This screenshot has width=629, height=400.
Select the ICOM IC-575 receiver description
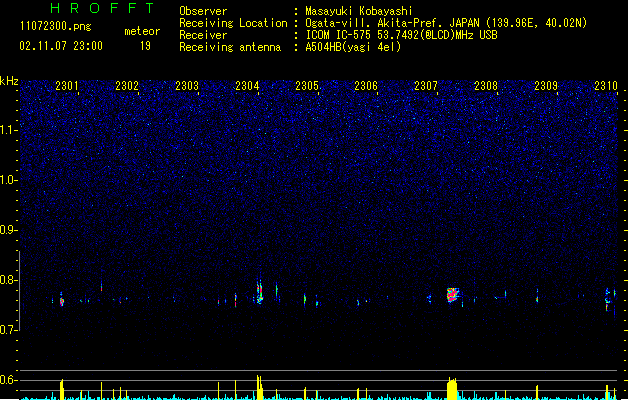401,35
